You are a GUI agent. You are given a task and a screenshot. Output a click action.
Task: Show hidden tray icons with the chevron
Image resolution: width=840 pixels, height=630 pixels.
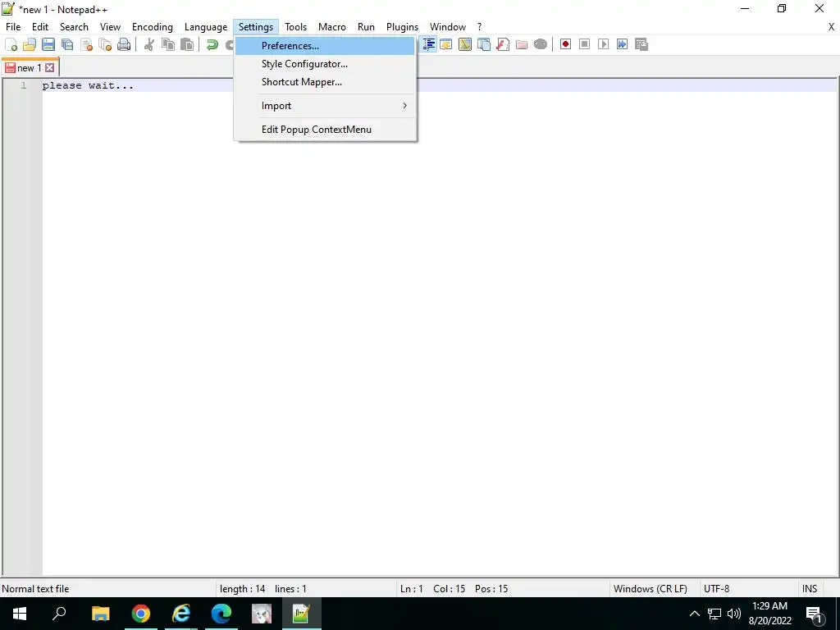[x=694, y=614]
